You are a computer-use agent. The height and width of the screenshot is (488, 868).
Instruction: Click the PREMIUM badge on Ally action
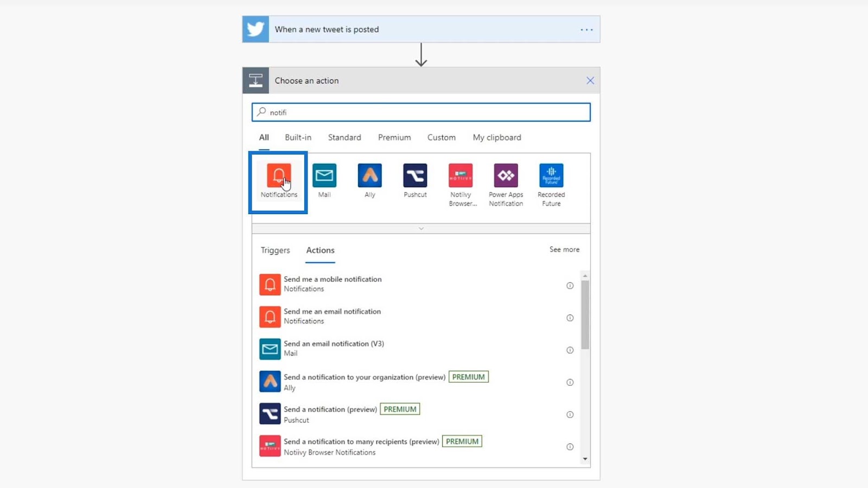[469, 377]
